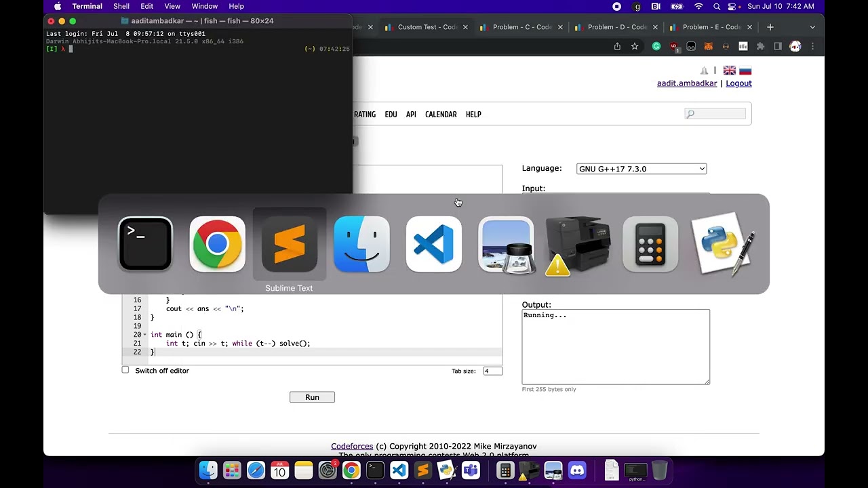Image resolution: width=868 pixels, height=488 pixels.
Task: Select Visual Studio Code in app switcher
Action: [434, 244]
